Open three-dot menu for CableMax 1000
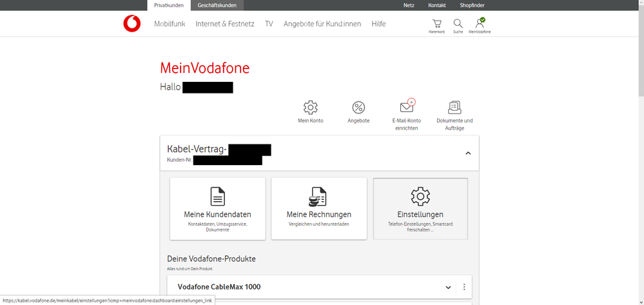This screenshot has height=305, width=644. coord(464,287)
